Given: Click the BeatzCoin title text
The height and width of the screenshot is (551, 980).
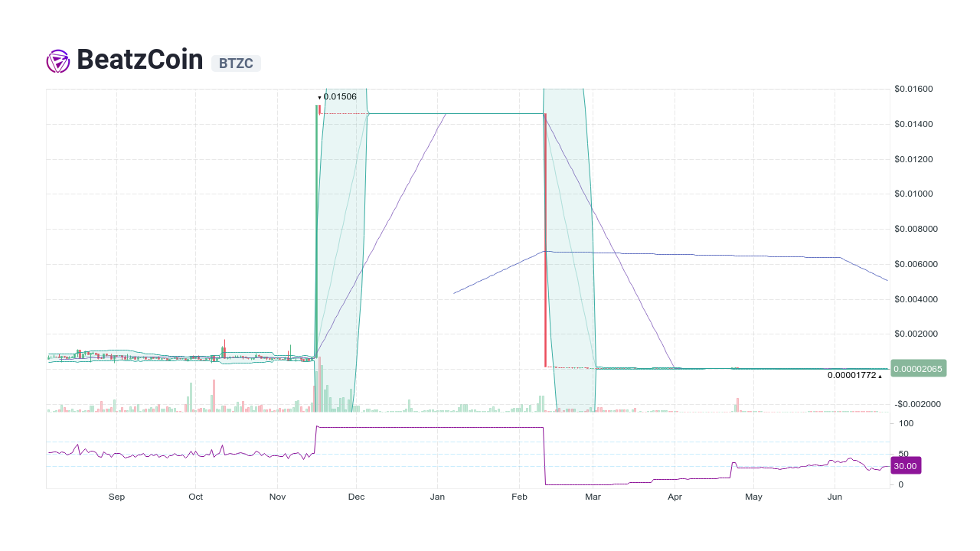Looking at the screenshot, I should pyautogui.click(x=140, y=60).
